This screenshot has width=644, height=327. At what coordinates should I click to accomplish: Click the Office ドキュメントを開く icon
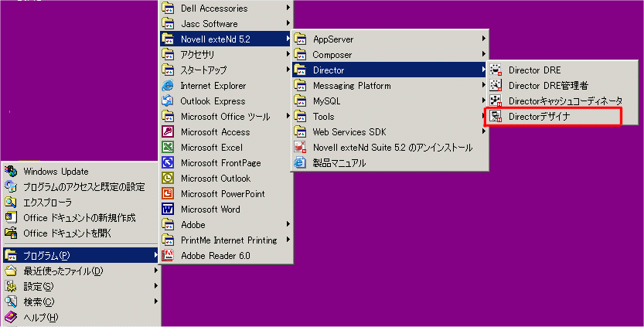pyautogui.click(x=11, y=233)
